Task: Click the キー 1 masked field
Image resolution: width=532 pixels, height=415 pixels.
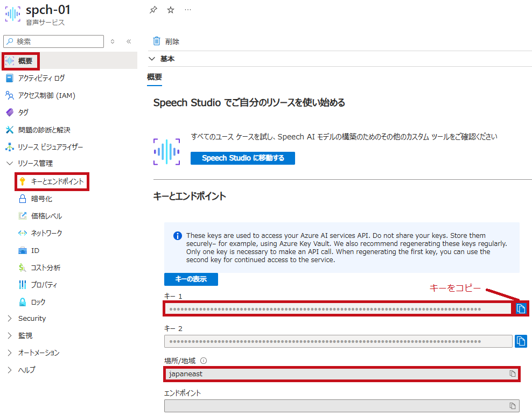Action: [338, 308]
